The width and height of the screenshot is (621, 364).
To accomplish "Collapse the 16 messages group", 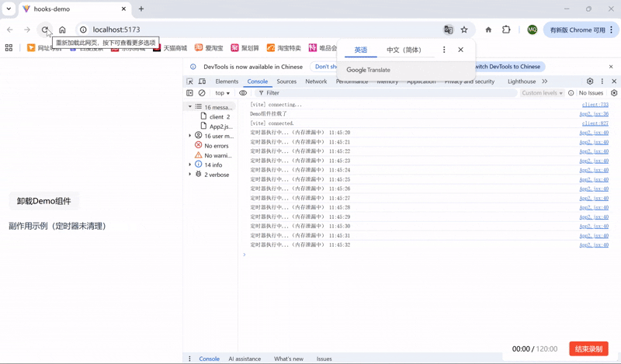I will [x=189, y=106].
